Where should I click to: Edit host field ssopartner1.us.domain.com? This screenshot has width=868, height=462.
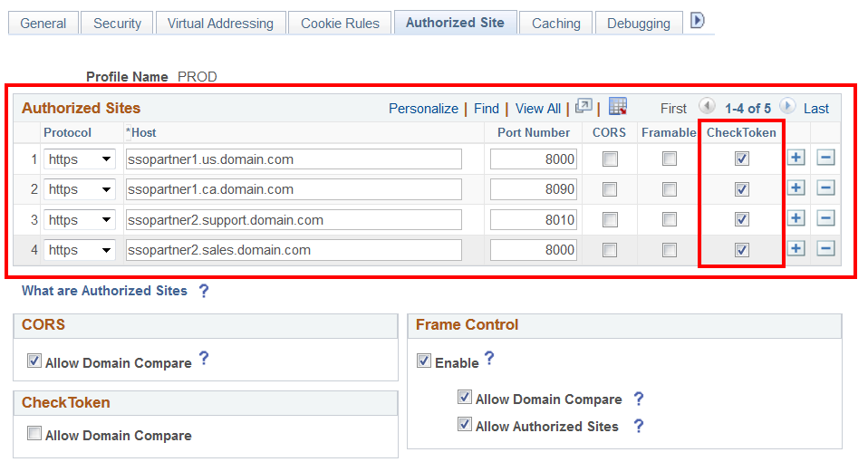(294, 159)
